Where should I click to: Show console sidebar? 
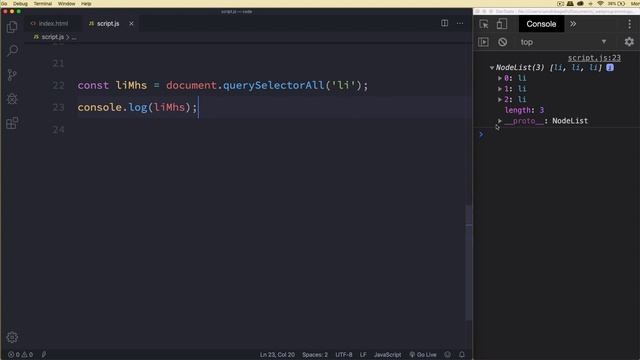(483, 42)
